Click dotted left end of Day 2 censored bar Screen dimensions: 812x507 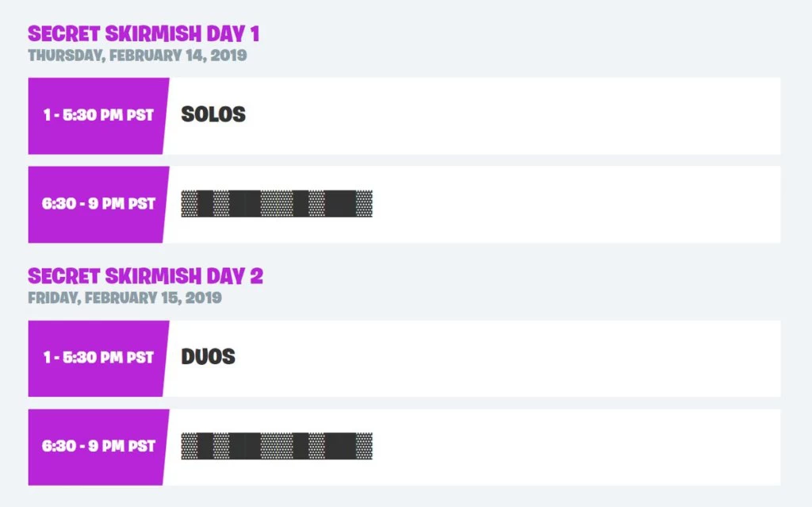tap(189, 446)
